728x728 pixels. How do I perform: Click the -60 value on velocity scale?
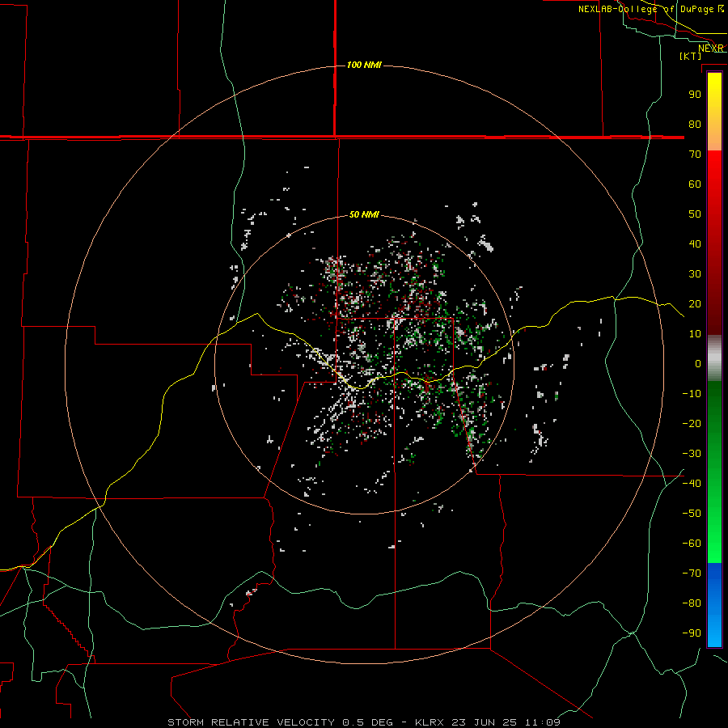click(x=692, y=544)
